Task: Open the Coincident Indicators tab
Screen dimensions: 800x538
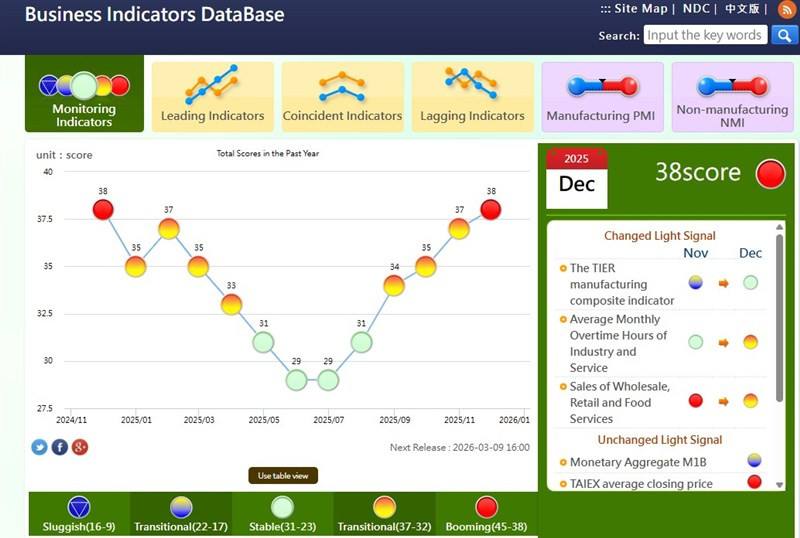Action: (342, 97)
